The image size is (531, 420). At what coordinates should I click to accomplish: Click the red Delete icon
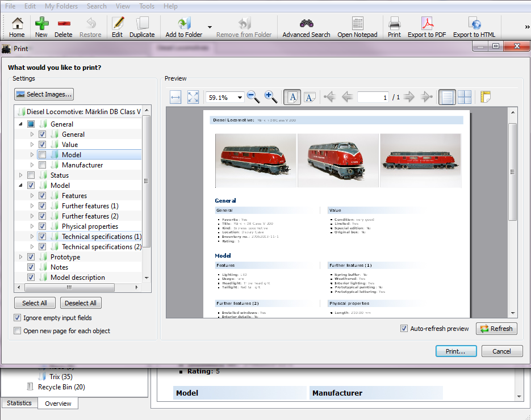coord(64,23)
